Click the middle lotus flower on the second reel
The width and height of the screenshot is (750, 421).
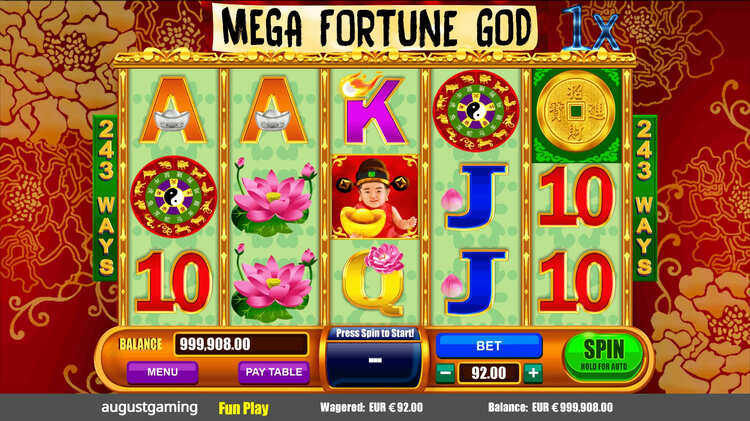click(x=273, y=197)
